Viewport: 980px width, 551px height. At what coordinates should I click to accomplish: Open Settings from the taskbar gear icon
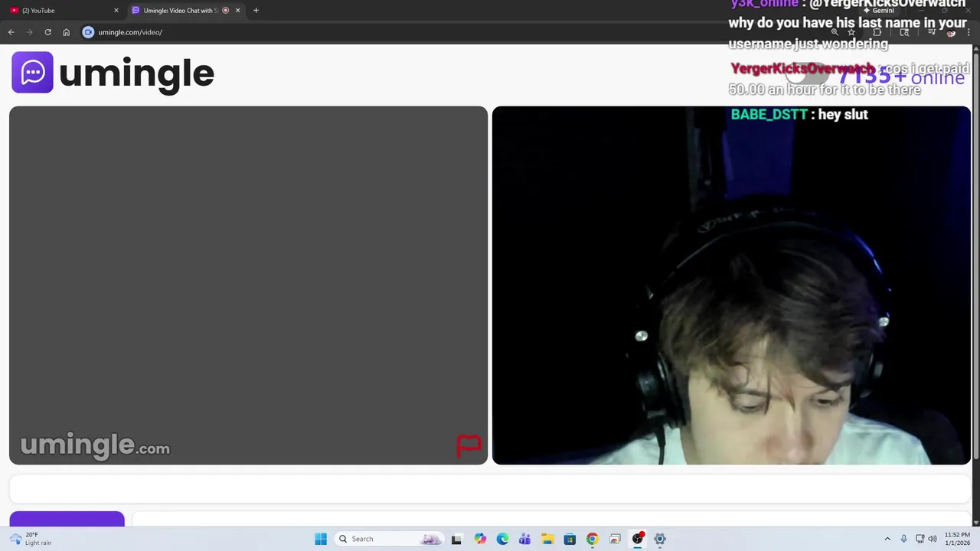660,539
